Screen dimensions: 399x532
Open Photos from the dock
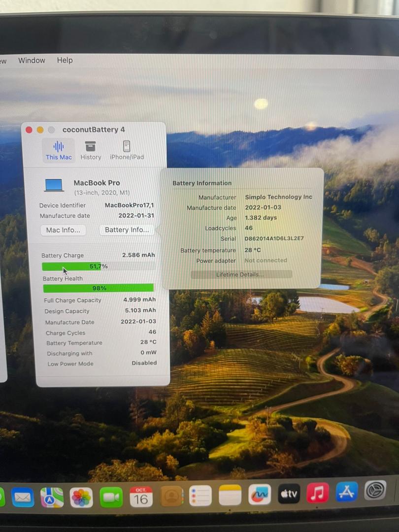81,497
